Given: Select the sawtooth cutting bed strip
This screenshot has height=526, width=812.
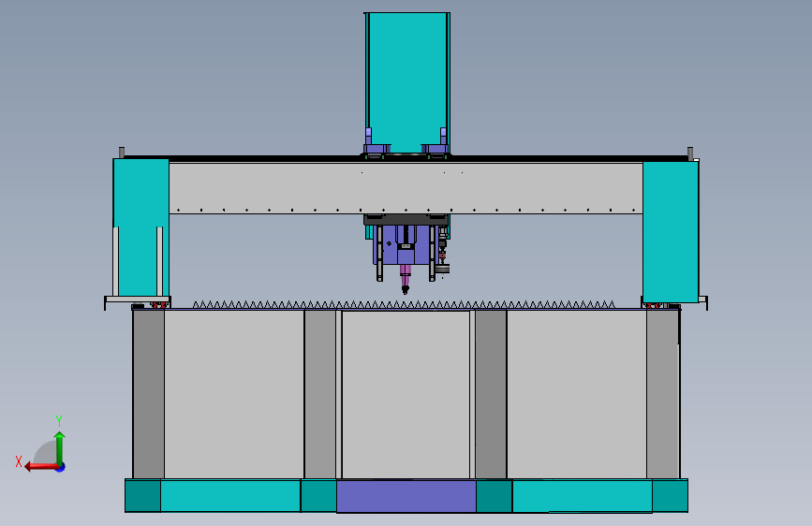Looking at the screenshot, I should tap(404, 305).
